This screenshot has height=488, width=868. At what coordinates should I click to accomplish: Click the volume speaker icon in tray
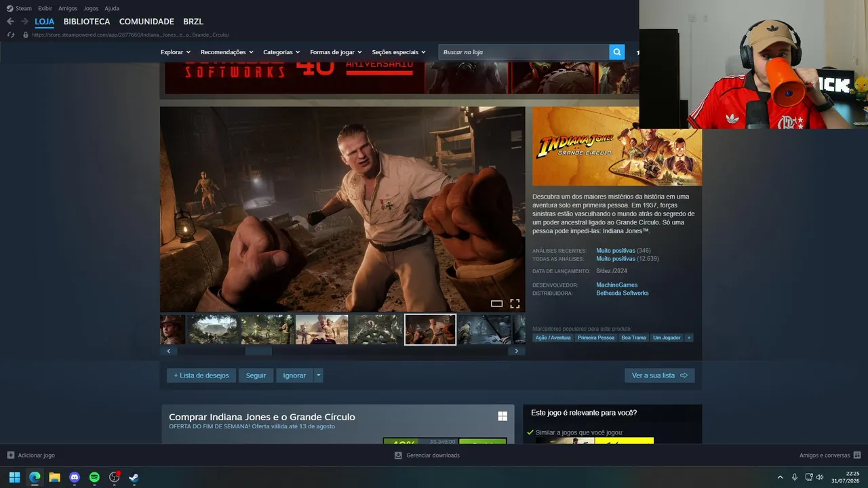point(820,477)
